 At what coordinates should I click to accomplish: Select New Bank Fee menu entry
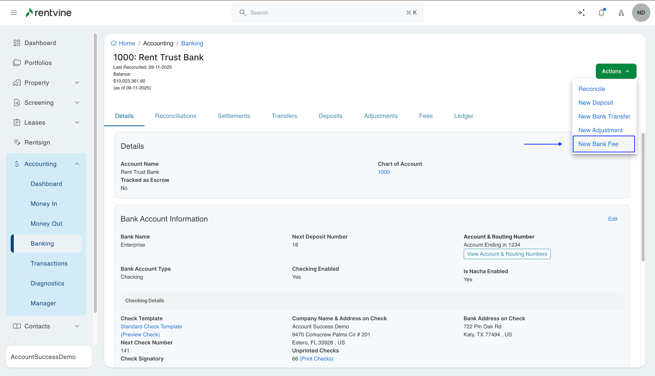coord(604,144)
